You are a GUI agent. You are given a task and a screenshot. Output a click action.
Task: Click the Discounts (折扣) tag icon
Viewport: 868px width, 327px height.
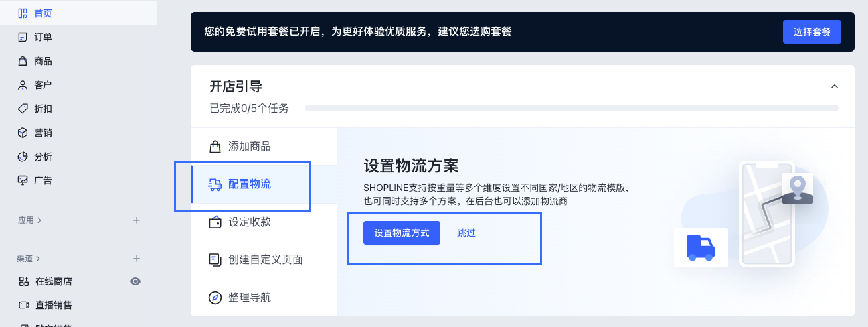(x=23, y=109)
